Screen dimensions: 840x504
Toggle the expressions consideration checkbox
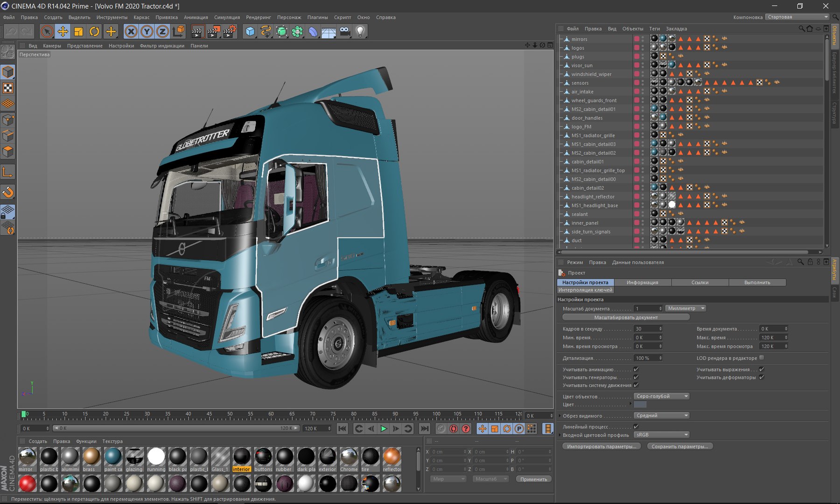click(x=762, y=369)
